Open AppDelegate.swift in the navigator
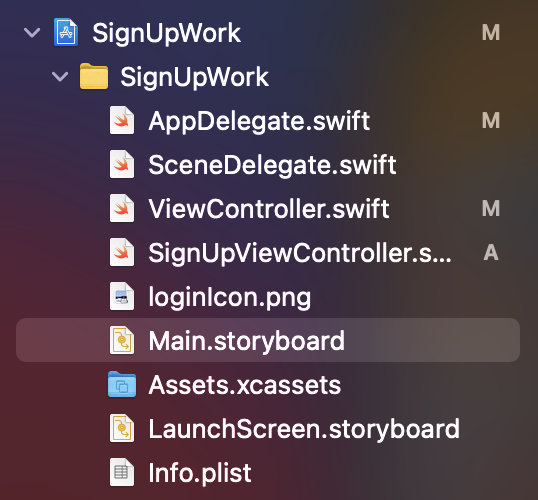 (x=259, y=121)
